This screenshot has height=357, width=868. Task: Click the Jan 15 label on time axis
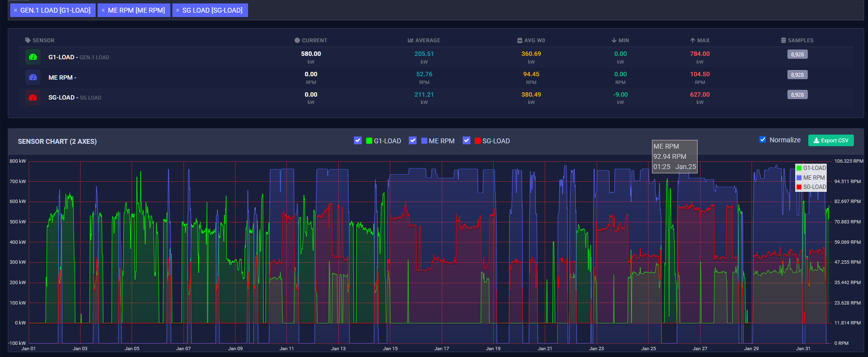tap(390, 348)
